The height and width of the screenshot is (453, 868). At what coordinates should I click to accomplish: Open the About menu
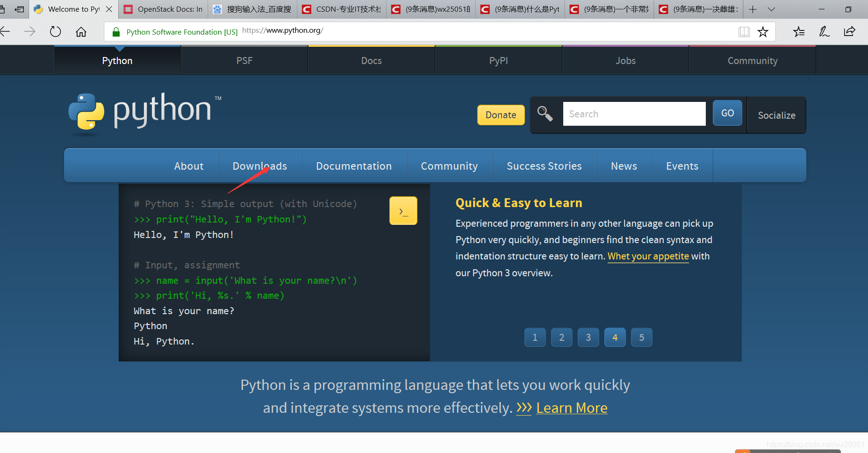click(x=189, y=166)
